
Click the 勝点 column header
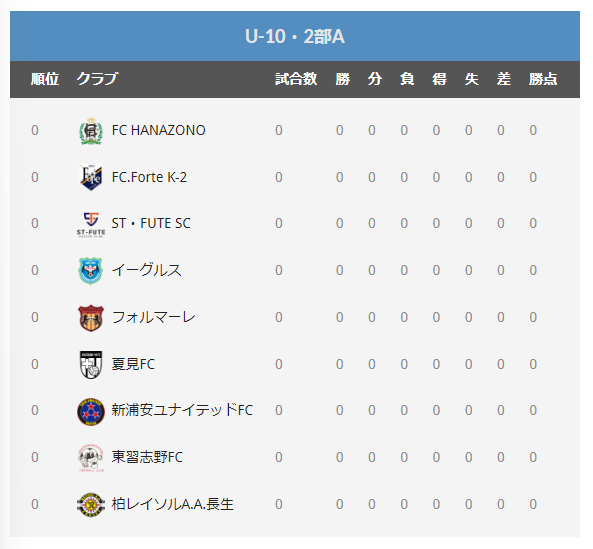543,79
